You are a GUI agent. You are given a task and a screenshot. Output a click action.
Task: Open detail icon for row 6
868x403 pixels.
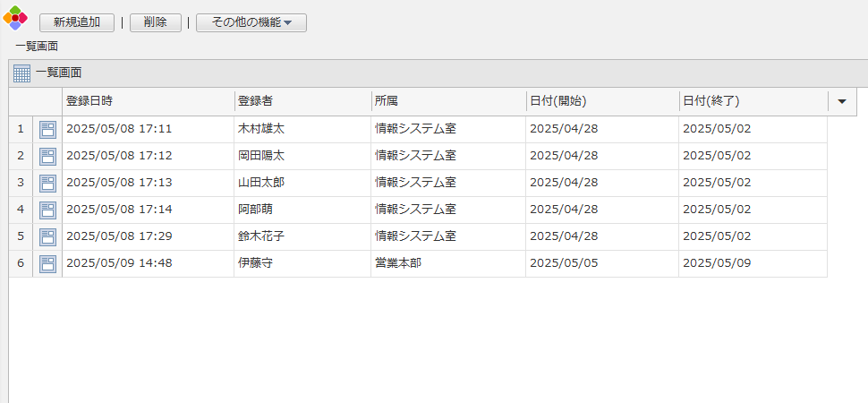[47, 263]
